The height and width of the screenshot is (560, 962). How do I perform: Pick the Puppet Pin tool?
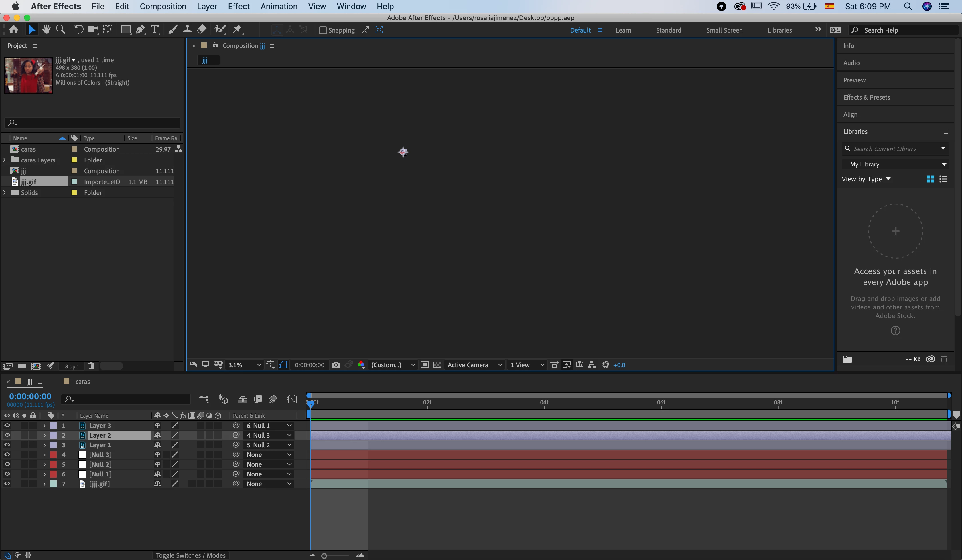pos(237,30)
